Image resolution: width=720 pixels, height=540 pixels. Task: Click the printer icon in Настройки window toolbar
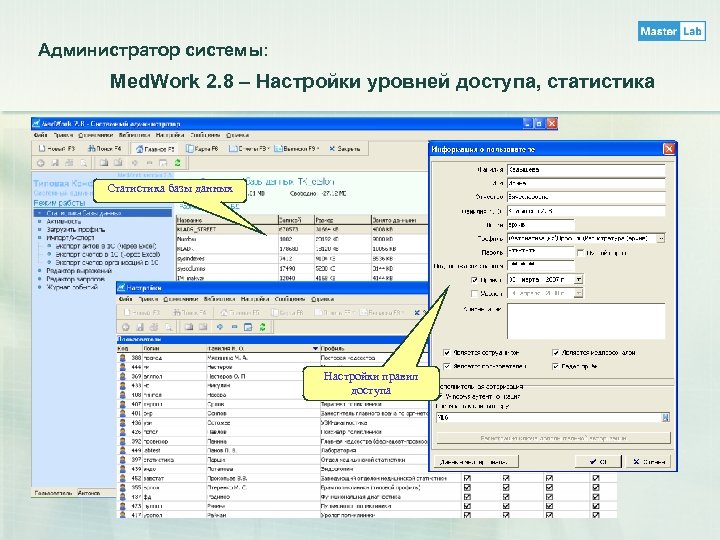pos(154,327)
